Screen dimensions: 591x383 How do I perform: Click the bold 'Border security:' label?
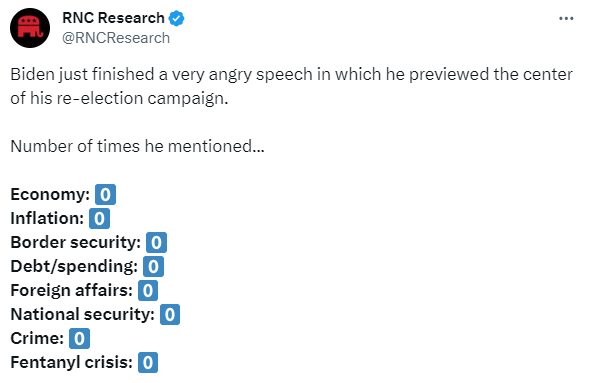click(76, 243)
